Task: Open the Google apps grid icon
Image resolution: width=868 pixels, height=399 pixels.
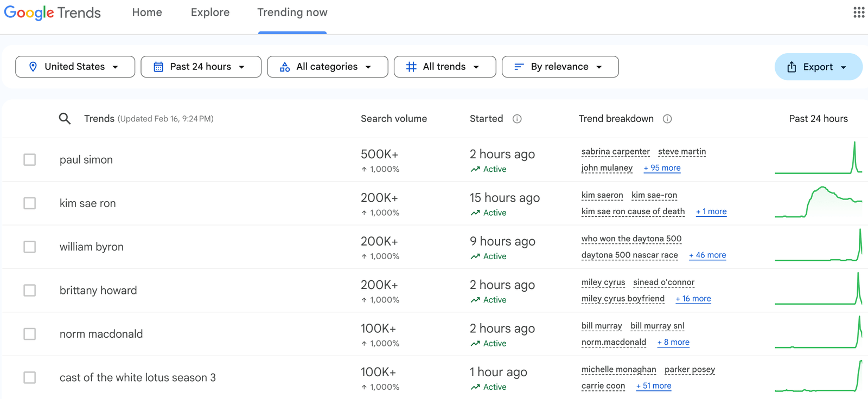Action: pos(859,12)
